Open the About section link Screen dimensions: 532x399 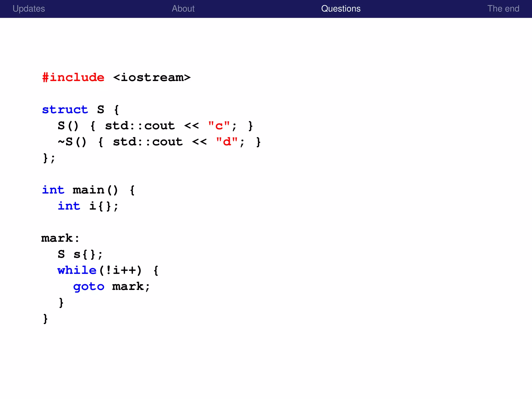click(x=183, y=9)
